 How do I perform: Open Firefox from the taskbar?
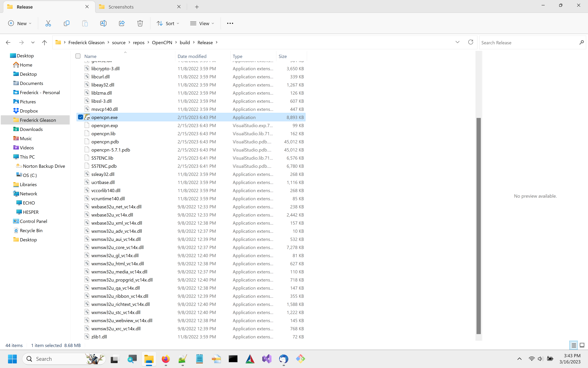tap(166, 359)
